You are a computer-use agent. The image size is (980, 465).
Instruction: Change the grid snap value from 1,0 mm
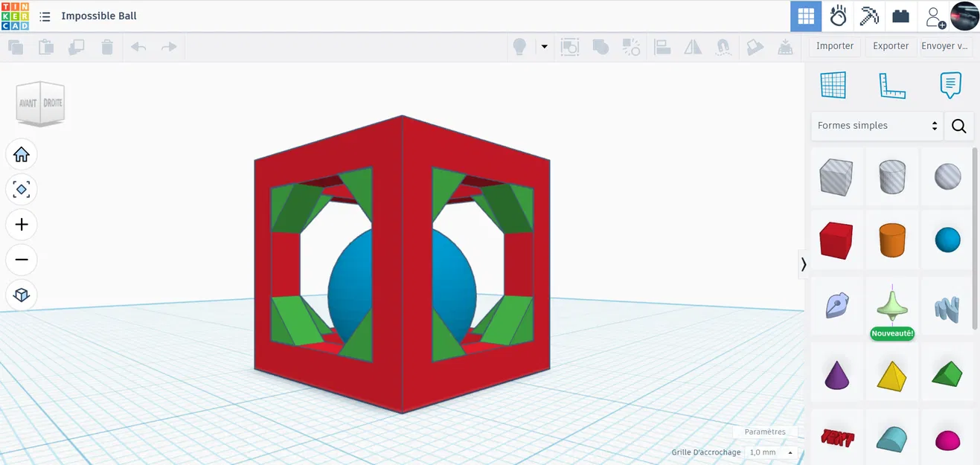click(770, 452)
